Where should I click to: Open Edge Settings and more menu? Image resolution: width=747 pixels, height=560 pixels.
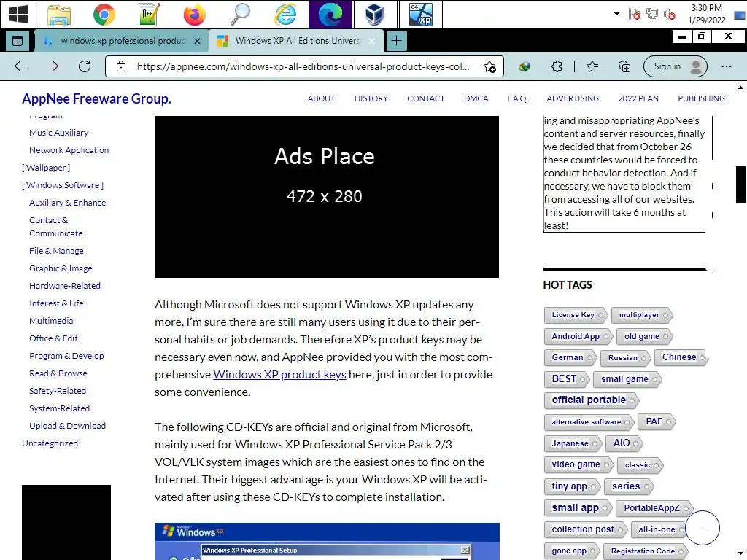726,66
